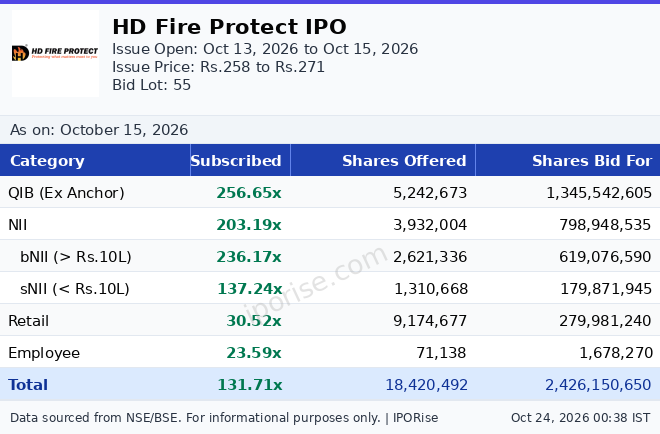Click the NSE/BSE data source disclaimer
Image resolution: width=660 pixels, height=434 pixels.
pos(224,418)
